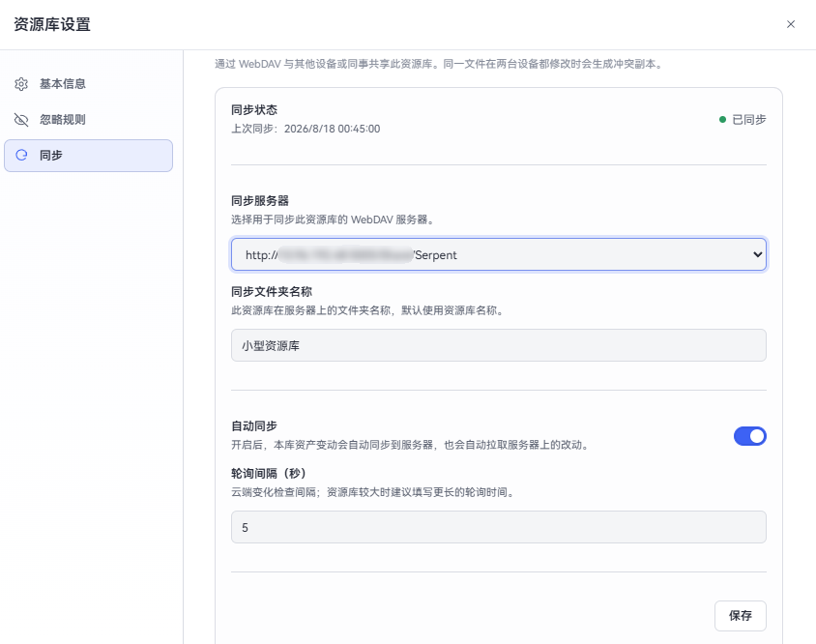Click the 同步文件夹名称 label
Viewport: 816px width, 644px height.
(x=272, y=292)
